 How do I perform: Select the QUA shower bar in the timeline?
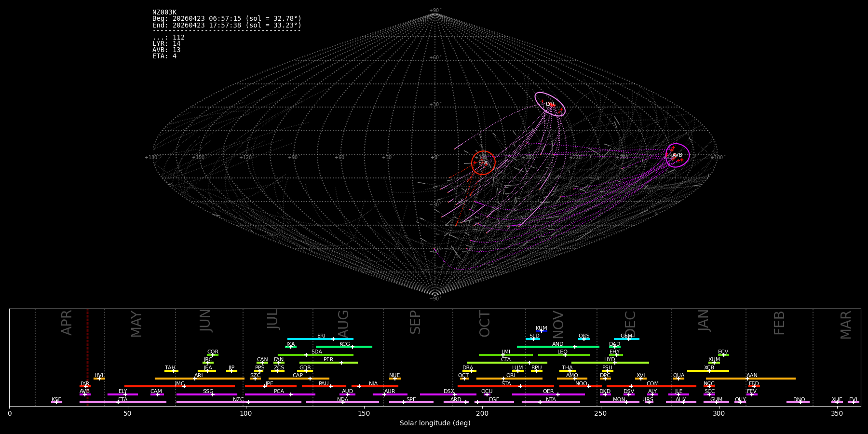pos(678,379)
